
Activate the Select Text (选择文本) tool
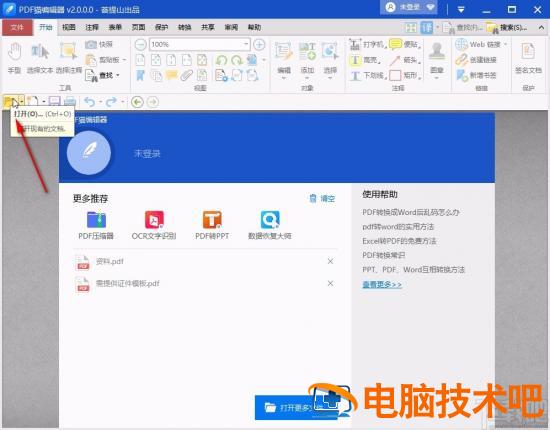click(40, 58)
